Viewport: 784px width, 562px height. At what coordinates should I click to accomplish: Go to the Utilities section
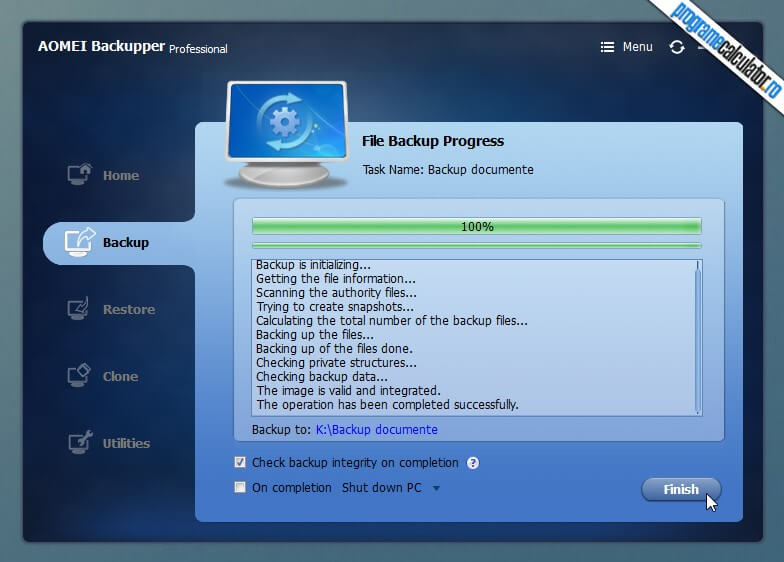coord(126,444)
